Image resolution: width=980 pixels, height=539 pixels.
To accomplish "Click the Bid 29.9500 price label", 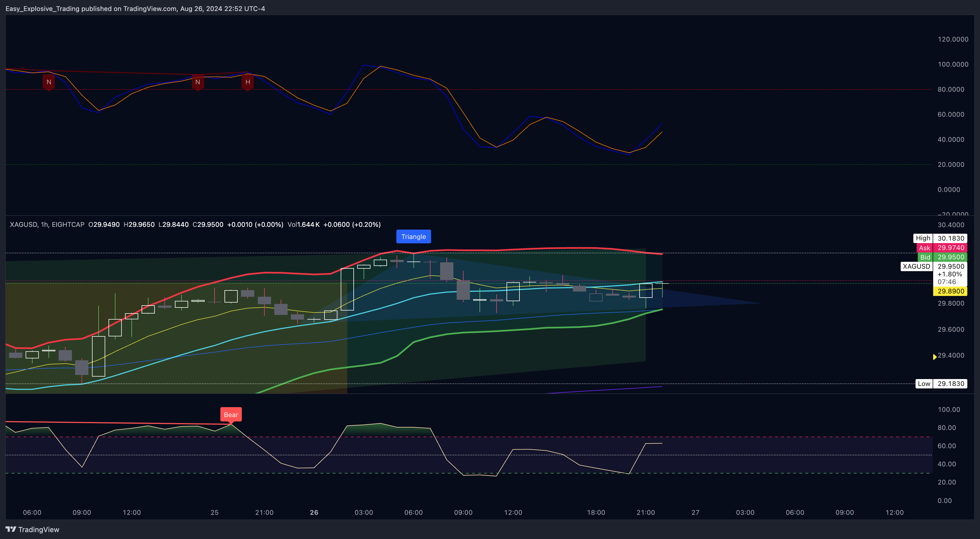I will tap(942, 257).
